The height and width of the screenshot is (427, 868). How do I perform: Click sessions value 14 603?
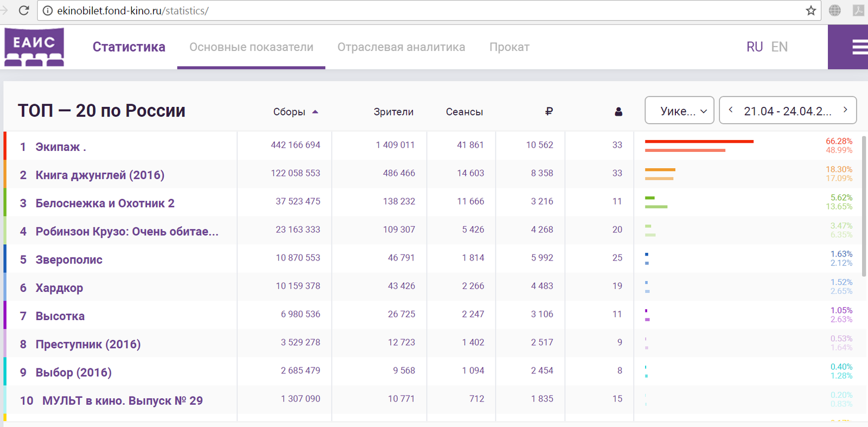tap(470, 173)
